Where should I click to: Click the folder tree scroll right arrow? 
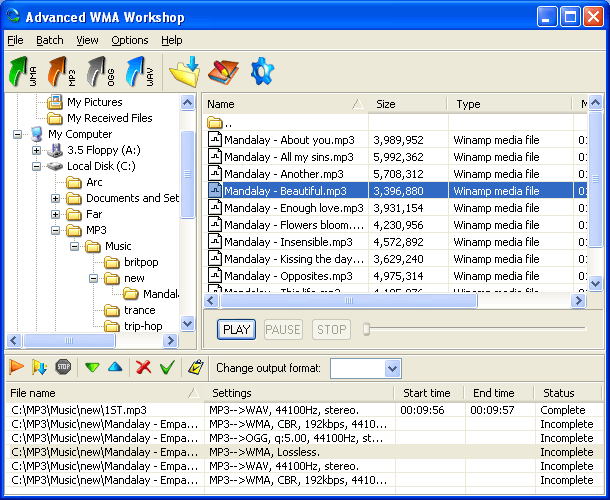click(170, 340)
